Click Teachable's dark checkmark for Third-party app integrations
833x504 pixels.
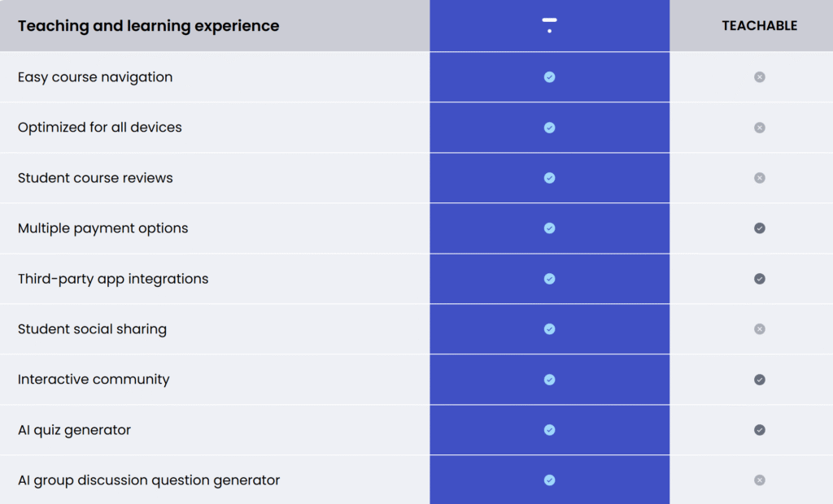coord(759,279)
